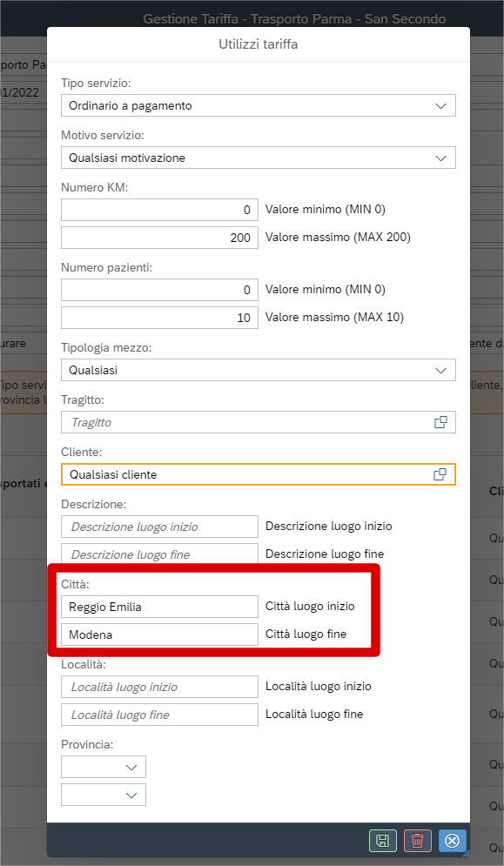The height and width of the screenshot is (866, 504).
Task: Close dialog with blue X button
Action: [452, 841]
